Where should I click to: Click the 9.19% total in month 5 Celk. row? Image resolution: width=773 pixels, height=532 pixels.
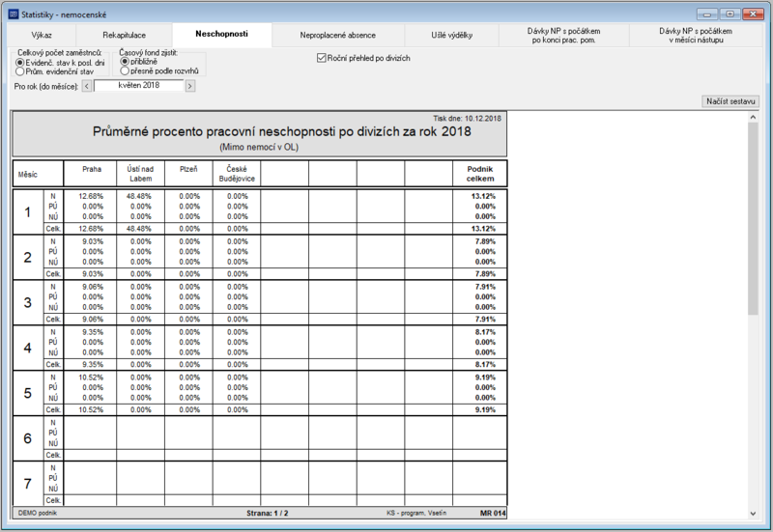tap(485, 409)
